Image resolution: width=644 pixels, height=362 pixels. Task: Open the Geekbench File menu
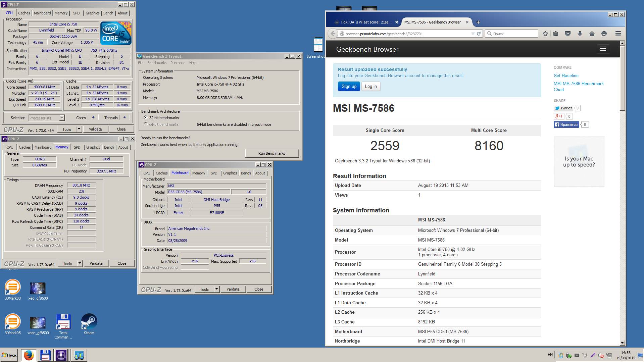(141, 63)
